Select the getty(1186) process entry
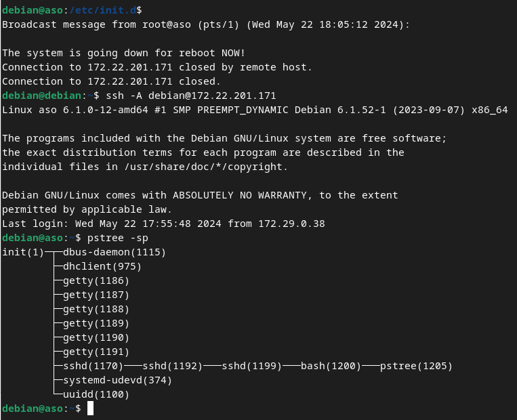Viewport: 517px width, 420px height. pyautogui.click(x=96, y=280)
